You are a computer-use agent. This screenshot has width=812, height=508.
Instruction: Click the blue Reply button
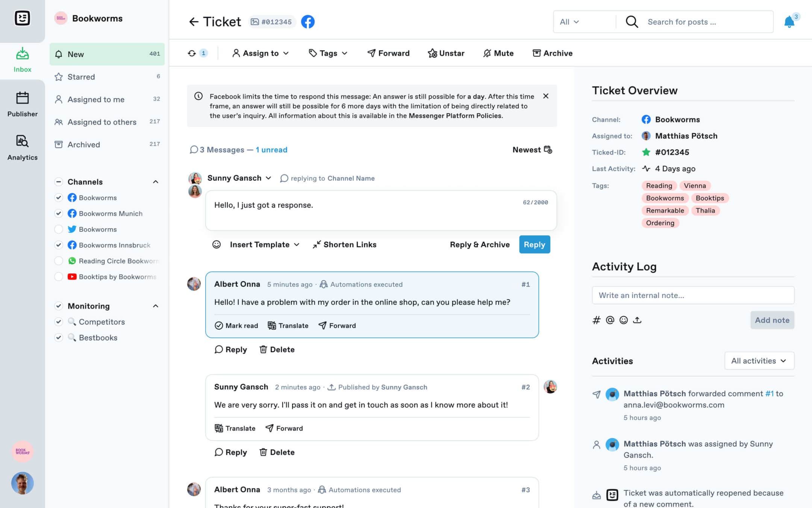pos(535,245)
